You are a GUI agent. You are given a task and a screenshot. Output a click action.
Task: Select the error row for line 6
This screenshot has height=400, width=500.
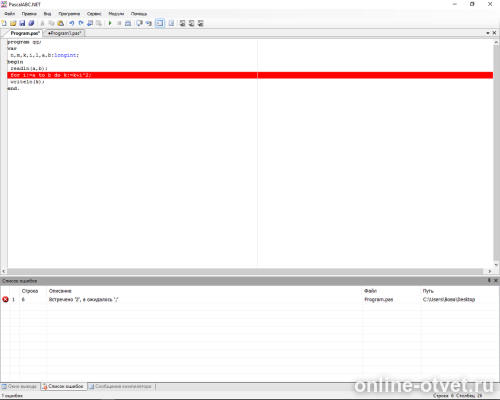coord(249,299)
